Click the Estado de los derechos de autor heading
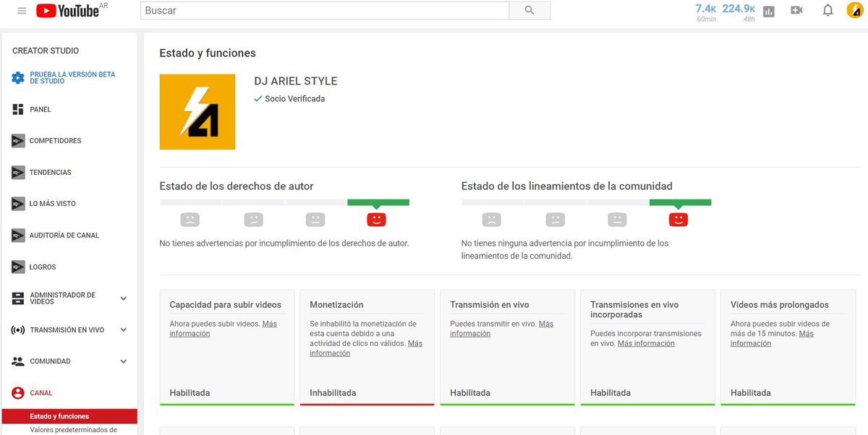 [x=237, y=186]
